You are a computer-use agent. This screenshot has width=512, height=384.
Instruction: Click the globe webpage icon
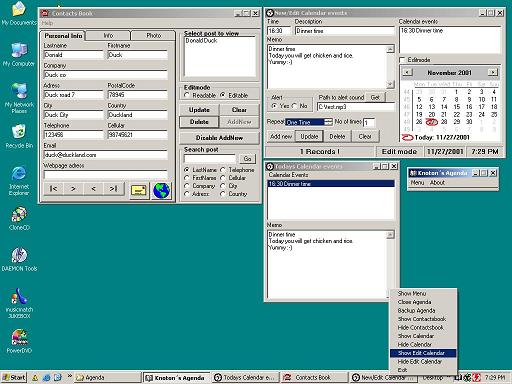click(161, 191)
